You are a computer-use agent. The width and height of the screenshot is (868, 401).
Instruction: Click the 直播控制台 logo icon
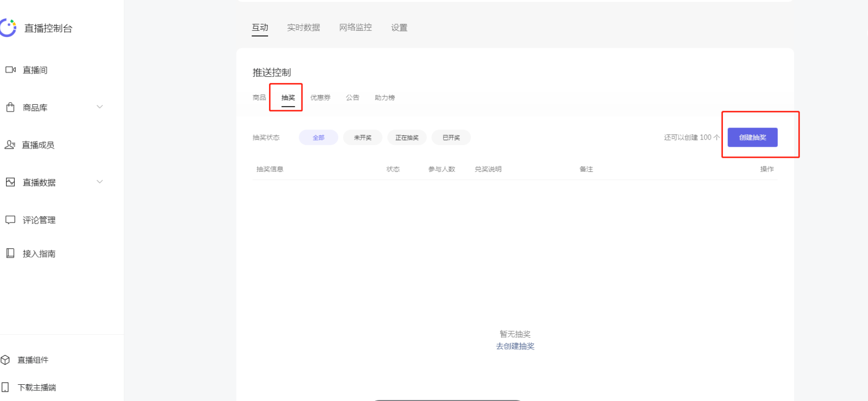8,28
